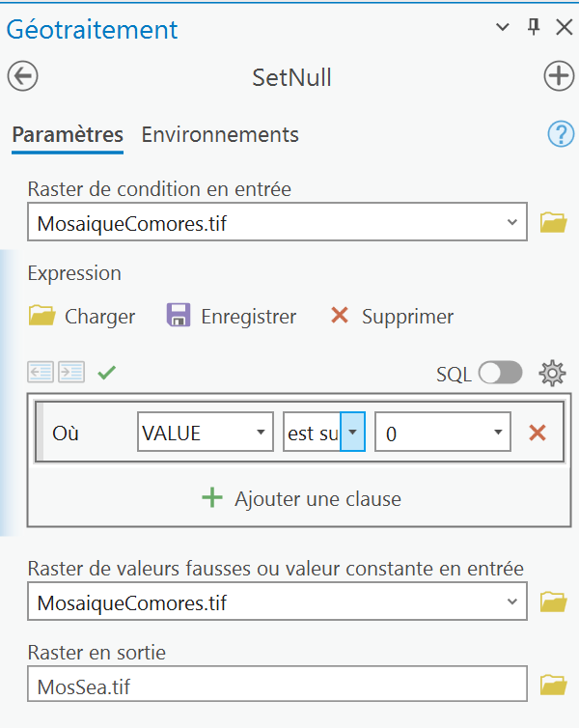Click the back arrow icon

click(22, 76)
